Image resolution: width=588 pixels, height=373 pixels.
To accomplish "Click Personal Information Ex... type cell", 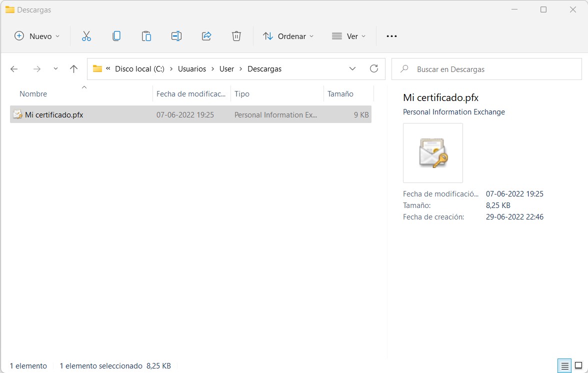I will pyautogui.click(x=275, y=114).
